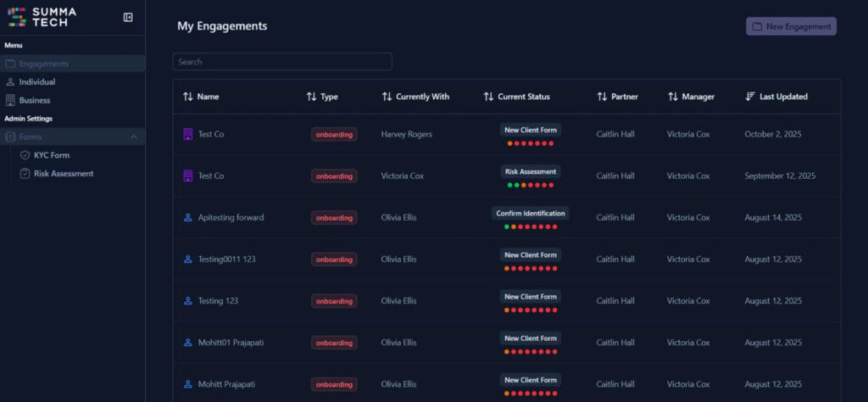Sort by the Currently With column

click(415, 97)
